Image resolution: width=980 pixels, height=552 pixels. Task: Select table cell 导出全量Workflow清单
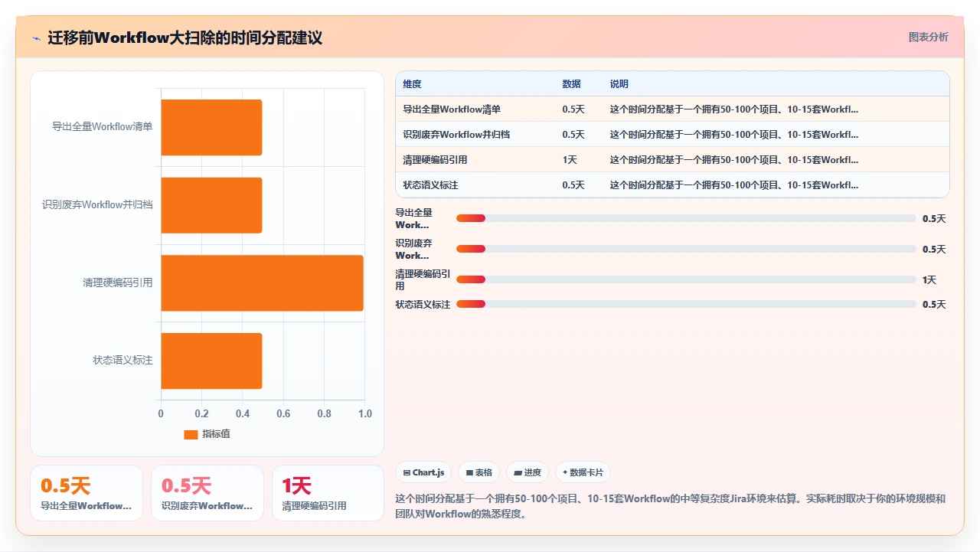[x=452, y=109]
